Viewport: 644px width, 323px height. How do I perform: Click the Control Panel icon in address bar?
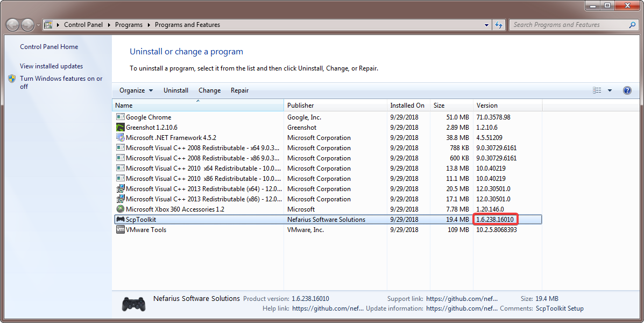48,25
